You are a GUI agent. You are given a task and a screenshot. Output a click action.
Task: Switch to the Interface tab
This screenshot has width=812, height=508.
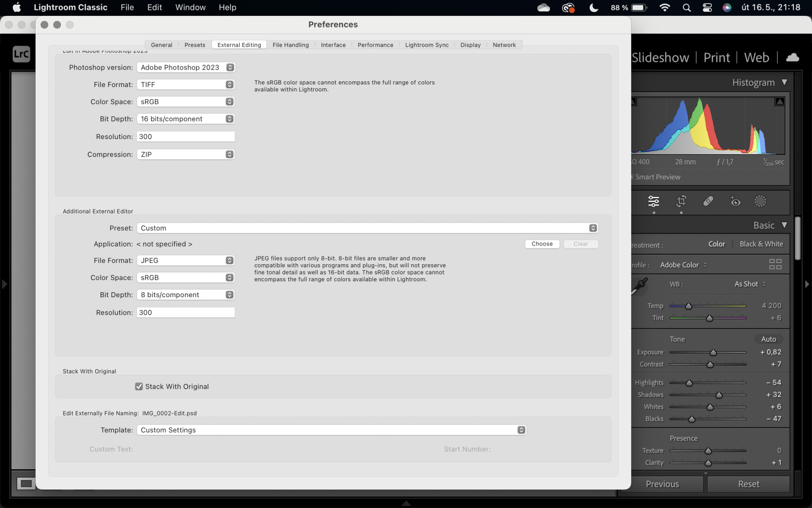[x=333, y=45]
